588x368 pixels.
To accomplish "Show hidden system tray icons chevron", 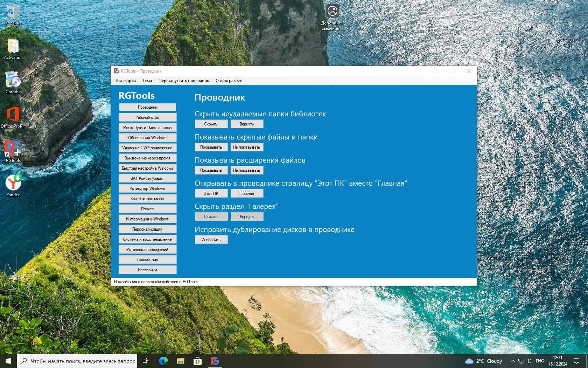I will click(x=512, y=361).
